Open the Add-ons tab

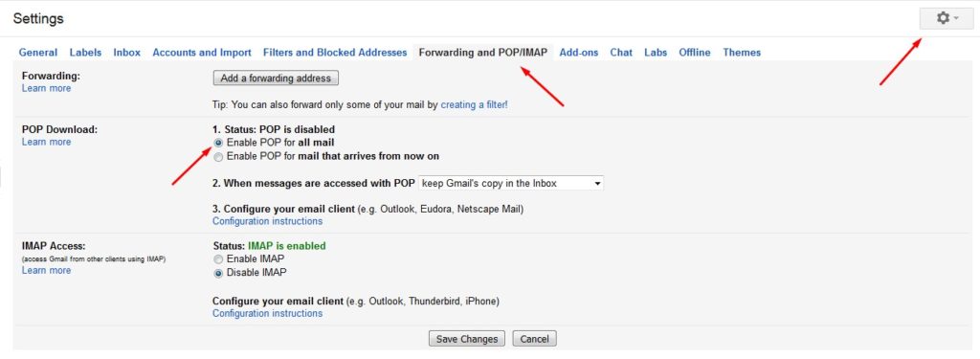pyautogui.click(x=579, y=53)
